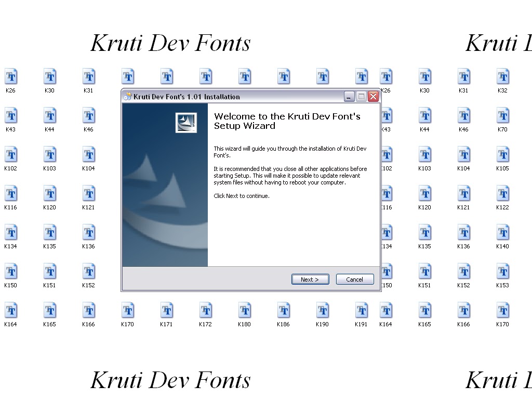Click the K191 font icon

[361, 311]
